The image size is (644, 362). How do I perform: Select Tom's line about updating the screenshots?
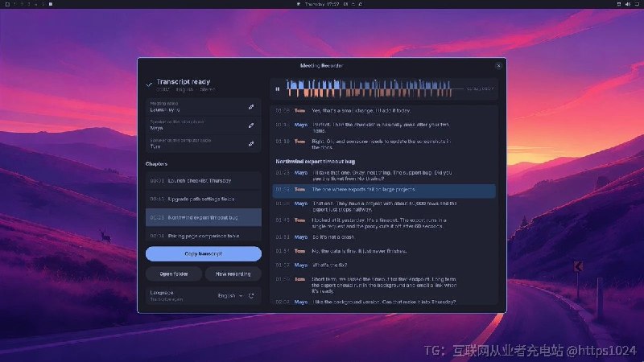click(x=384, y=144)
